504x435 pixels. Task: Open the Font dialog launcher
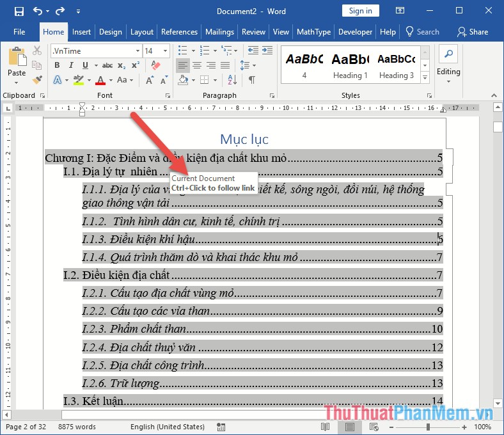pos(168,95)
